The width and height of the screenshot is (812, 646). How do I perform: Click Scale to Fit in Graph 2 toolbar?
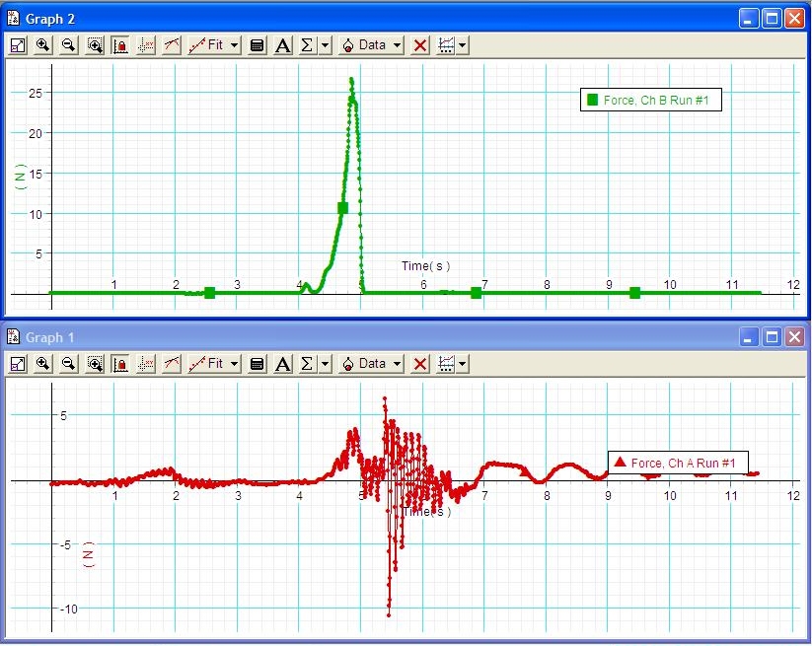(x=18, y=45)
